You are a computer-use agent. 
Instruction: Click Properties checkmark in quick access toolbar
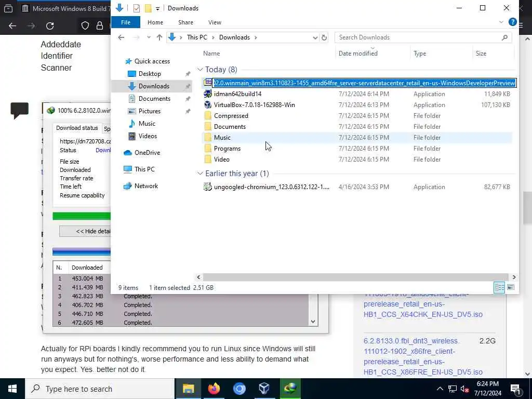coord(137,8)
